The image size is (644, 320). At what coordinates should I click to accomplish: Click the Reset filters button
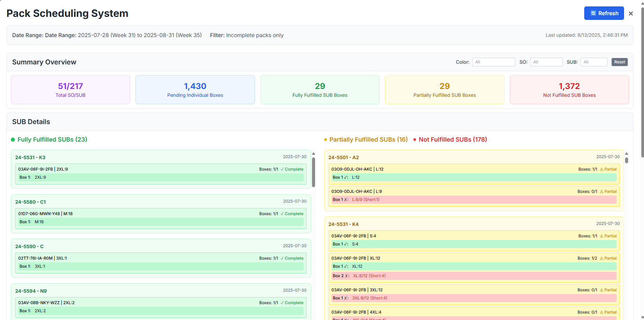point(619,62)
